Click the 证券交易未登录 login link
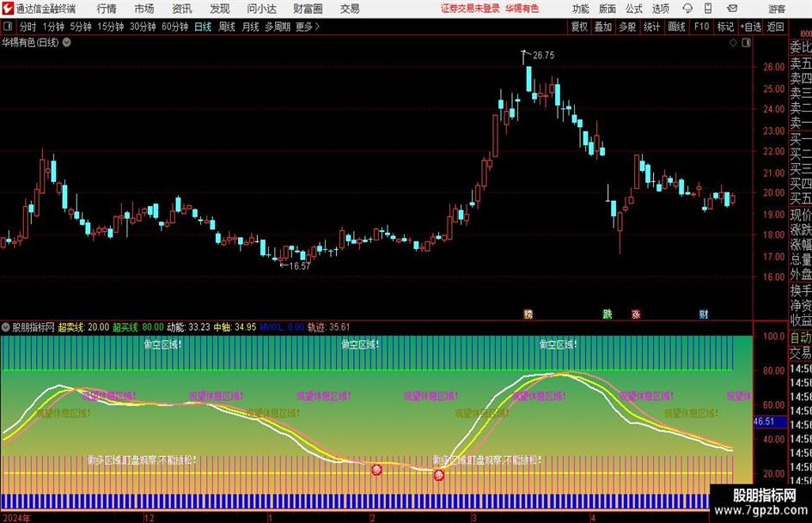The image size is (812, 523). pyautogui.click(x=470, y=9)
